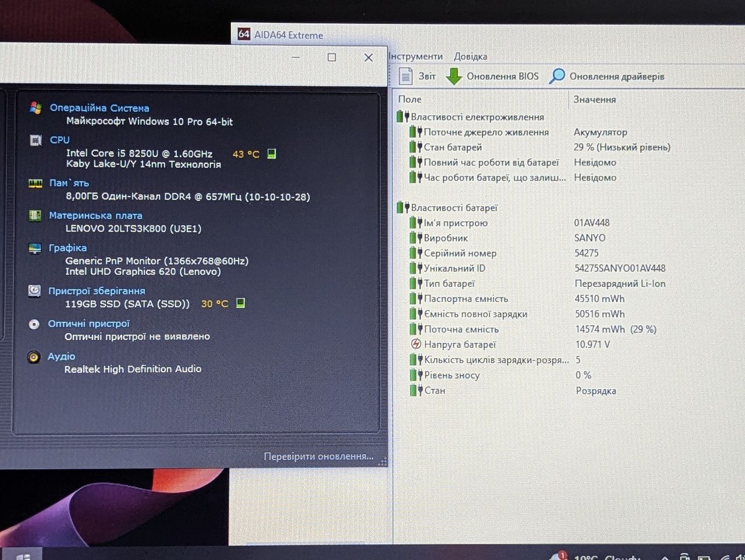The image size is (745, 560).
Task: Open the Інструменти menu in AIDA64
Action: (x=416, y=56)
